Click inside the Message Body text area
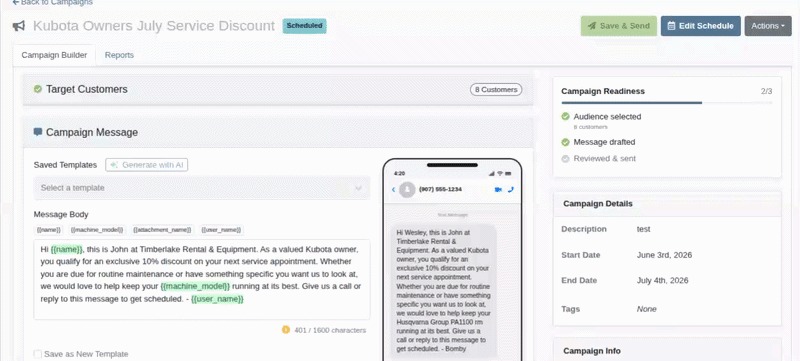800x361 pixels. click(x=202, y=279)
